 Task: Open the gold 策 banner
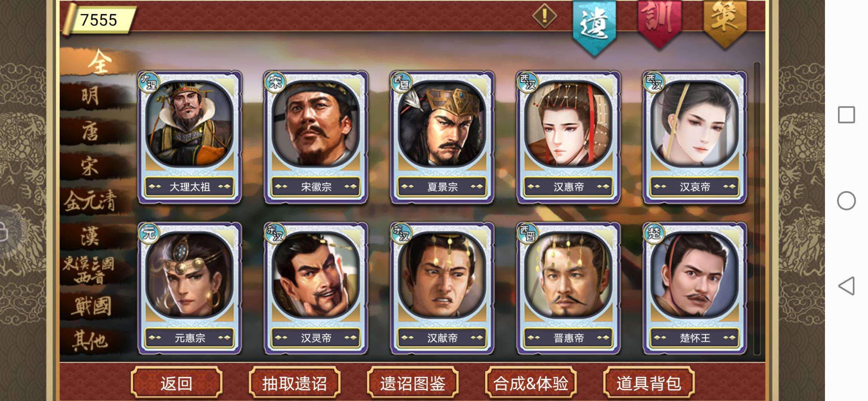(x=725, y=23)
